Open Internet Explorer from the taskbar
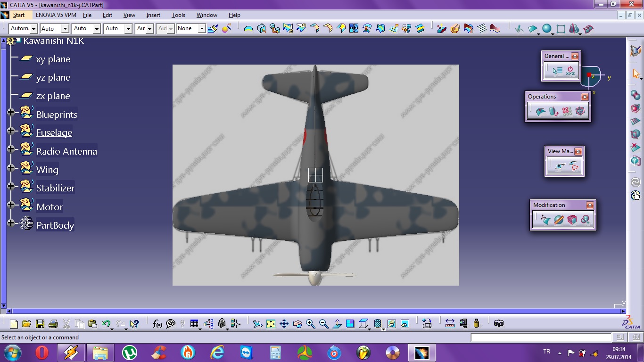Image resolution: width=644 pixels, height=362 pixels. click(x=217, y=353)
